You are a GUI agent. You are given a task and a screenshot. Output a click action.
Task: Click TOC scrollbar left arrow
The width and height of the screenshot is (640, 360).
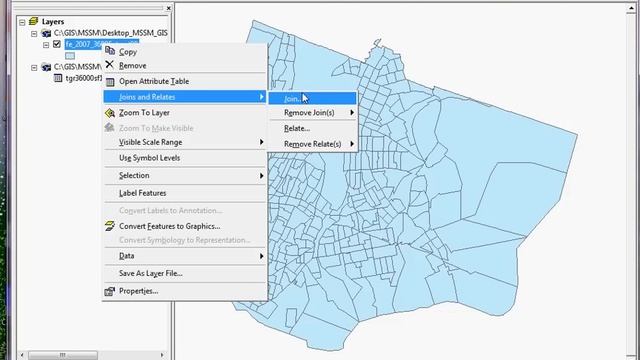click(x=22, y=355)
